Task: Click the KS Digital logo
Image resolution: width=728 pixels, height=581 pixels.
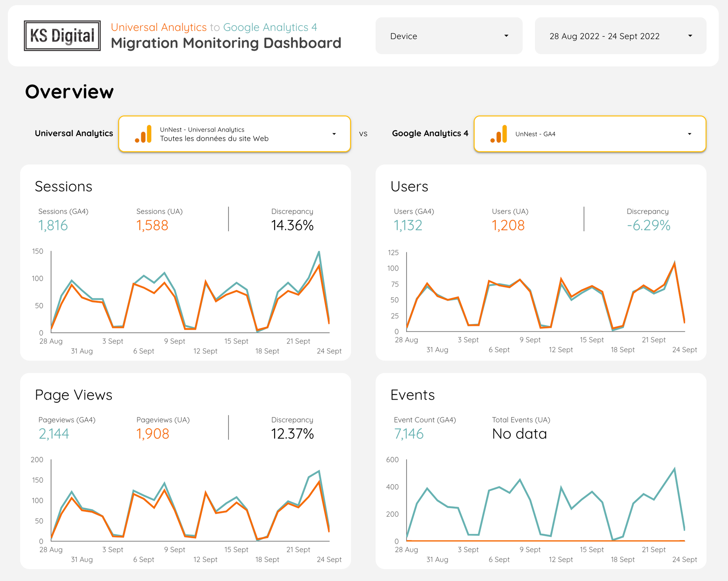Action: (62, 36)
